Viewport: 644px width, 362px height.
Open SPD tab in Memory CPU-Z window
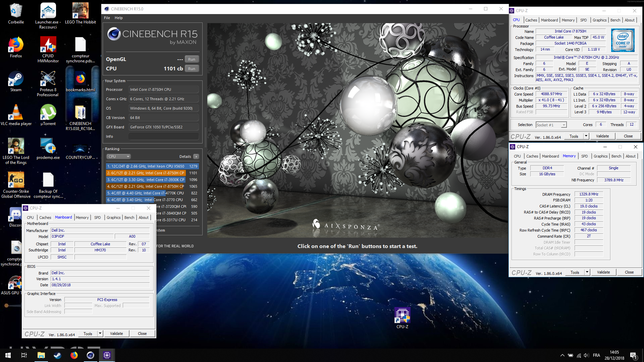(584, 156)
